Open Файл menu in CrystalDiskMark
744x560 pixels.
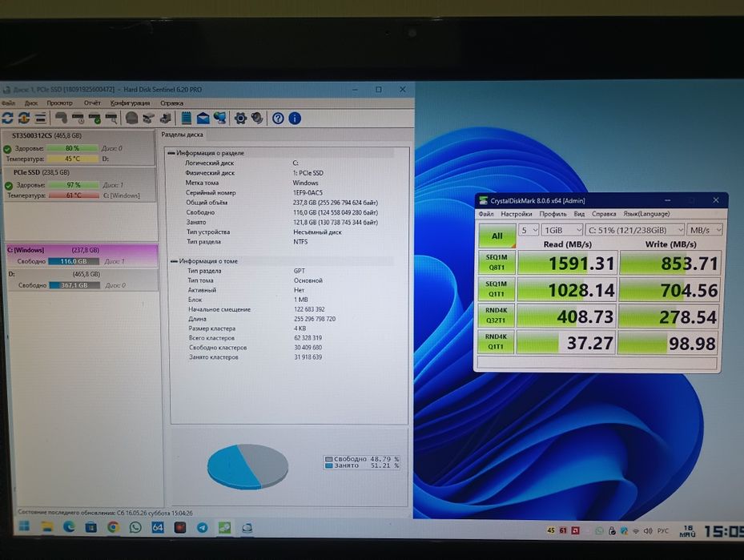[x=486, y=214]
